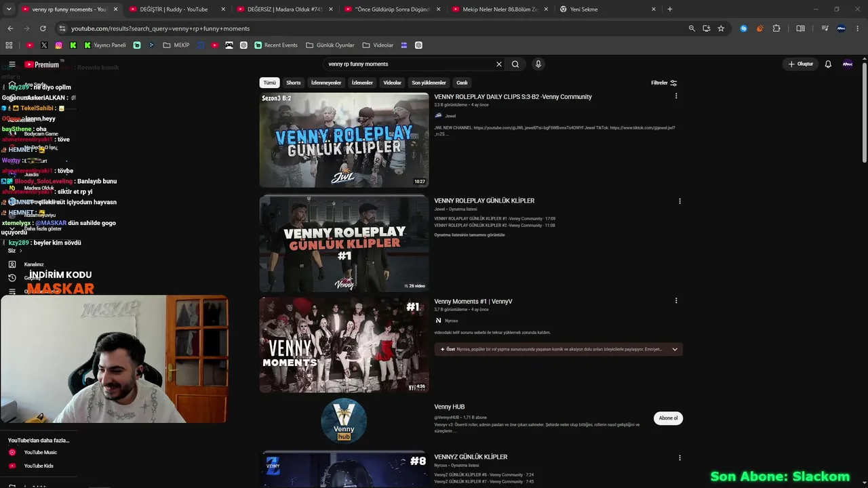Open the Yayıncı Paneli bookmark
The width and height of the screenshot is (868, 488).
(x=105, y=45)
